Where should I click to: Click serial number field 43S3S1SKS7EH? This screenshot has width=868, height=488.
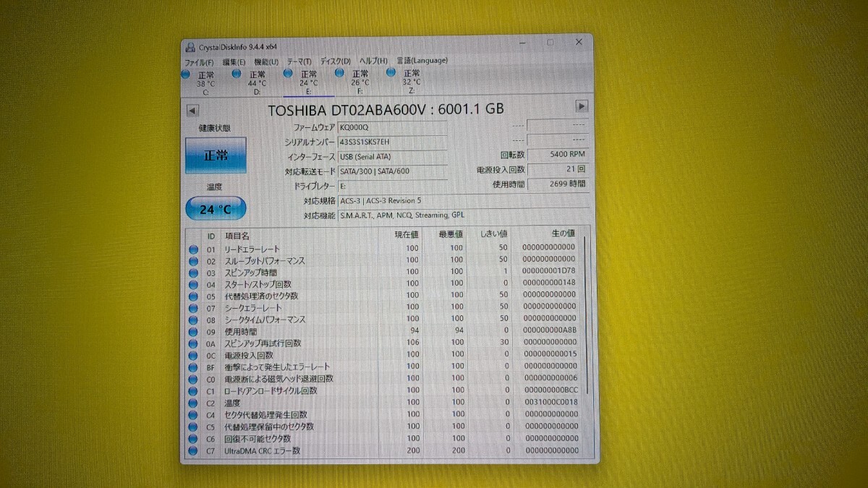(391, 142)
